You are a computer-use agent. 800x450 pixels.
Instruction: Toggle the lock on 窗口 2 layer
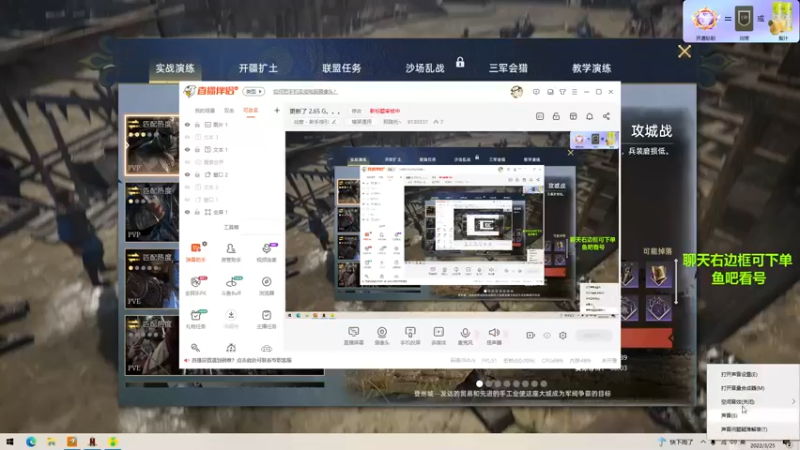(197, 174)
